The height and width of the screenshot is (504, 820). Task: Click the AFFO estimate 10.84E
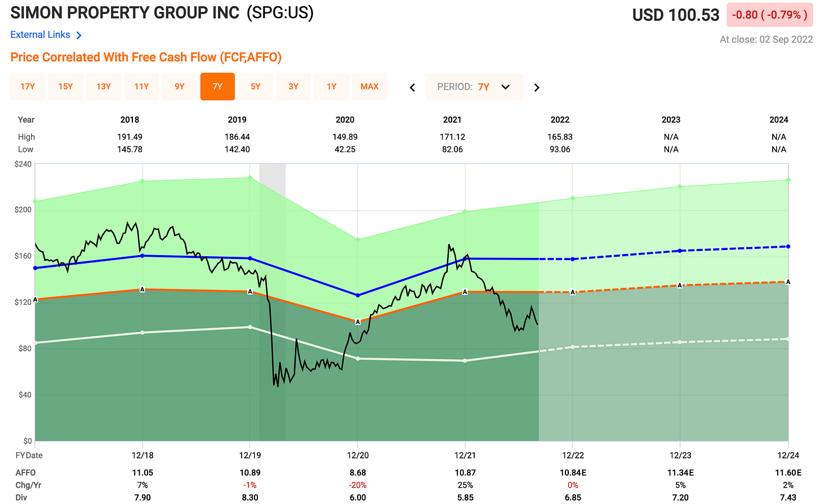coord(573,472)
